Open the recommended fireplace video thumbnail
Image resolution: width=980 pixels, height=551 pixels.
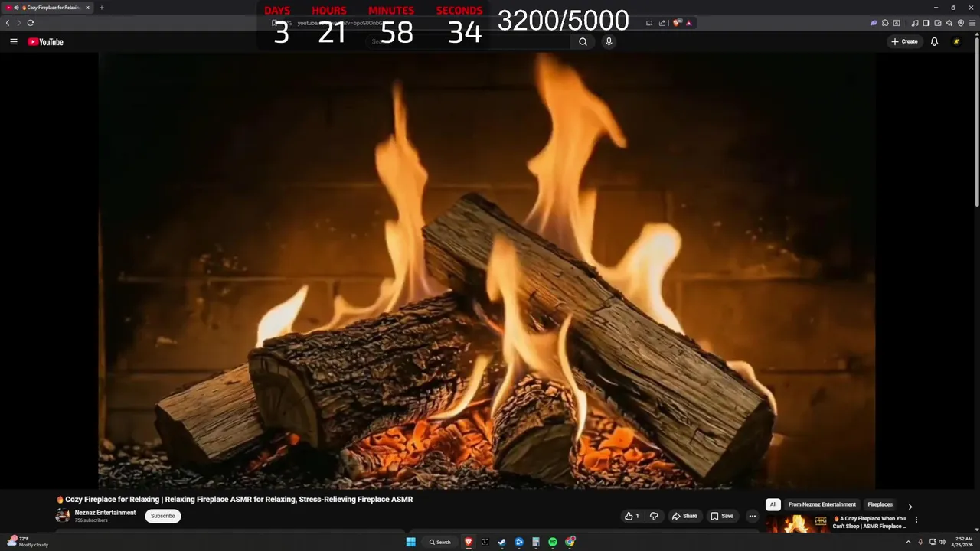pyautogui.click(x=797, y=523)
